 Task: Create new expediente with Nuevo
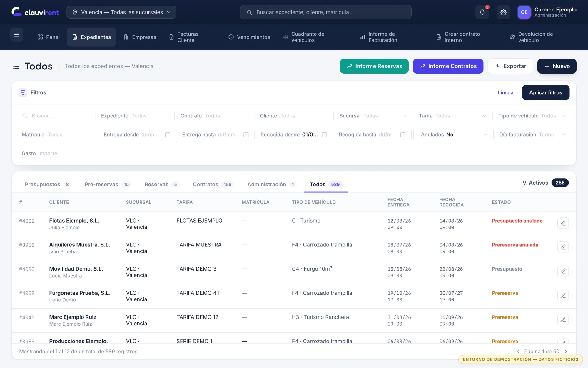(557, 66)
